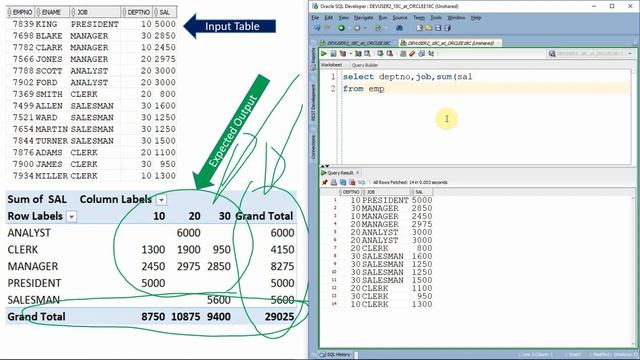640x360 pixels.
Task: Click the Save icon in main toolbar
Action: click(x=438, y=28)
